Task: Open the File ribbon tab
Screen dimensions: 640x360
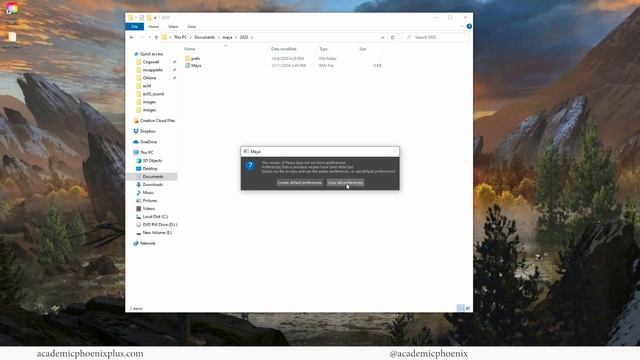Action: 135,27
